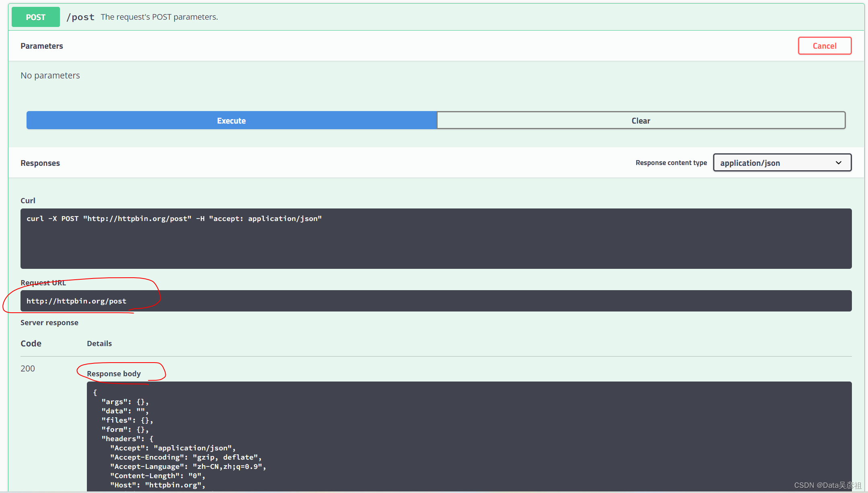Image resolution: width=868 pixels, height=493 pixels.
Task: Click the 200 response code
Action: pos(28,368)
